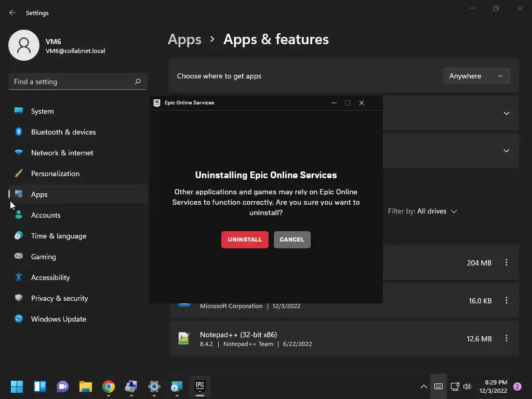The image size is (532, 399).
Task: Open more options for the 16.0 KB app
Action: click(506, 301)
